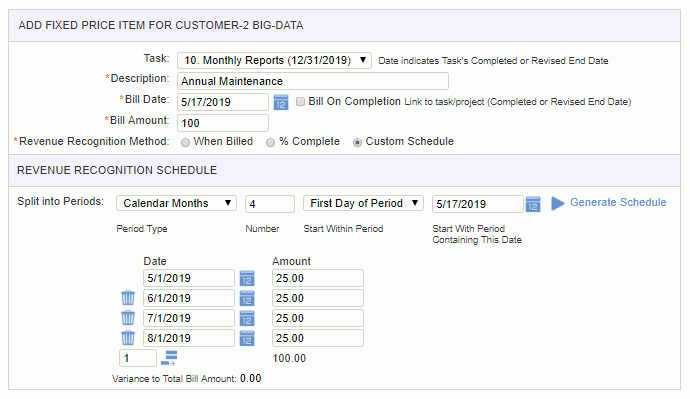Delete the 7/1/2019 schedule row
Image resolution: width=690 pixels, height=399 pixels.
pyautogui.click(x=128, y=318)
